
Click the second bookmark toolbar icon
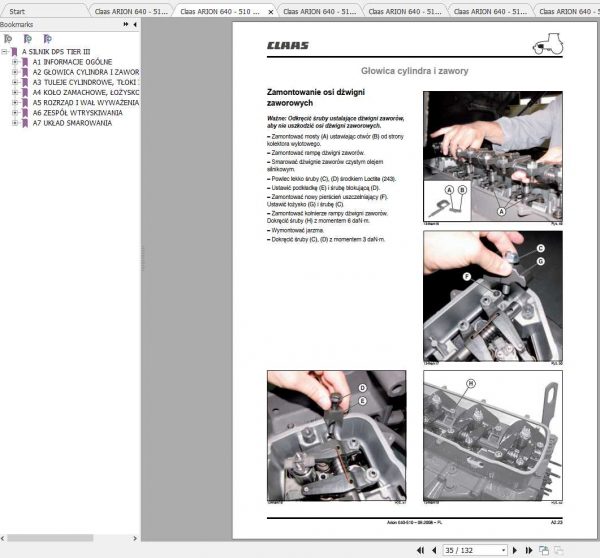pyautogui.click(x=28, y=39)
